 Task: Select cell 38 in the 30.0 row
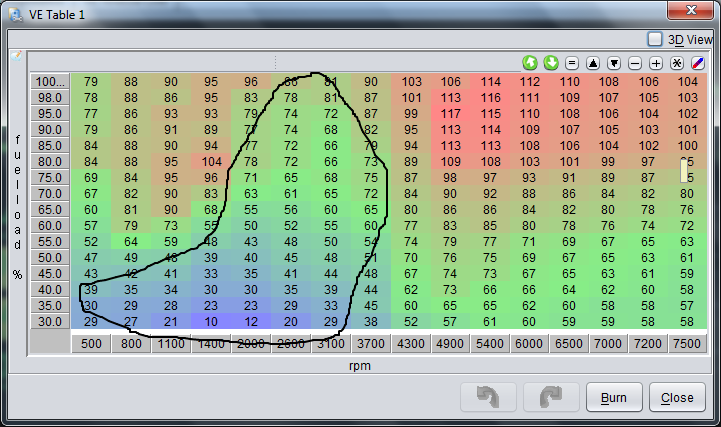click(371, 322)
